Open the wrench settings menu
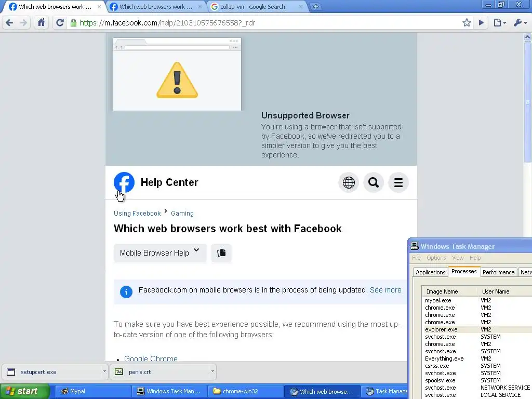The width and height of the screenshot is (532, 399). [x=520, y=23]
